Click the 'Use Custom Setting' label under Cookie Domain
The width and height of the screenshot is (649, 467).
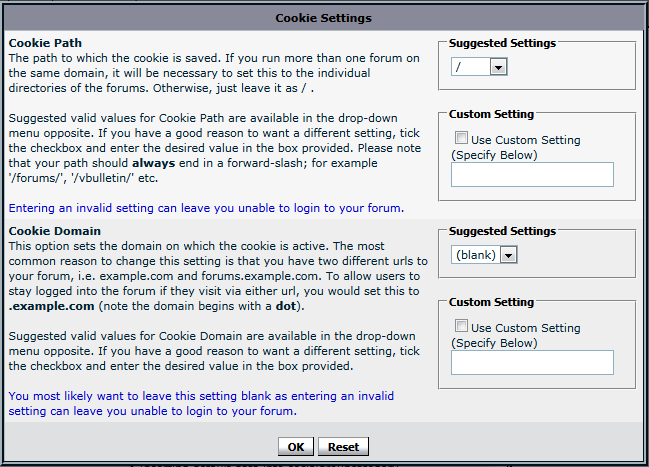pos(526,328)
